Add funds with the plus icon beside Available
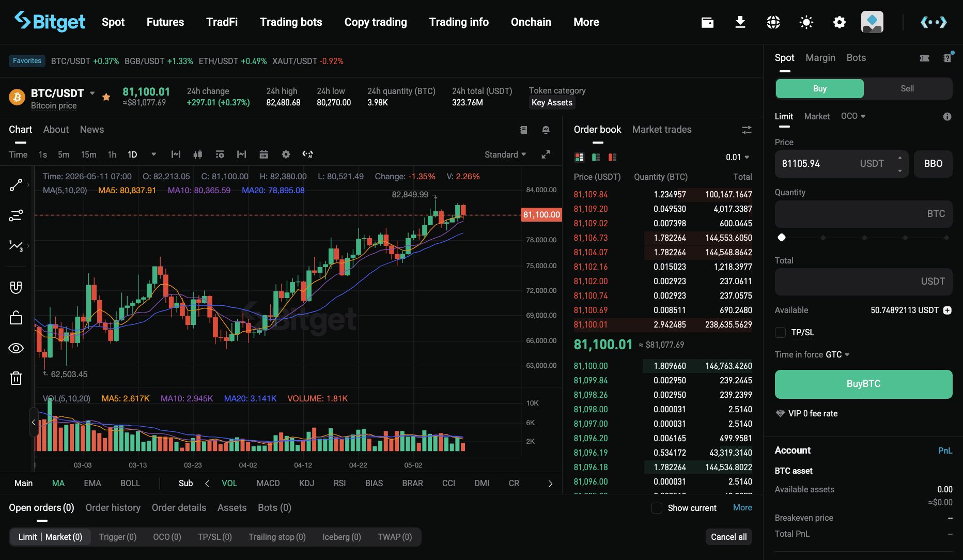This screenshot has height=560, width=963. coord(948,310)
